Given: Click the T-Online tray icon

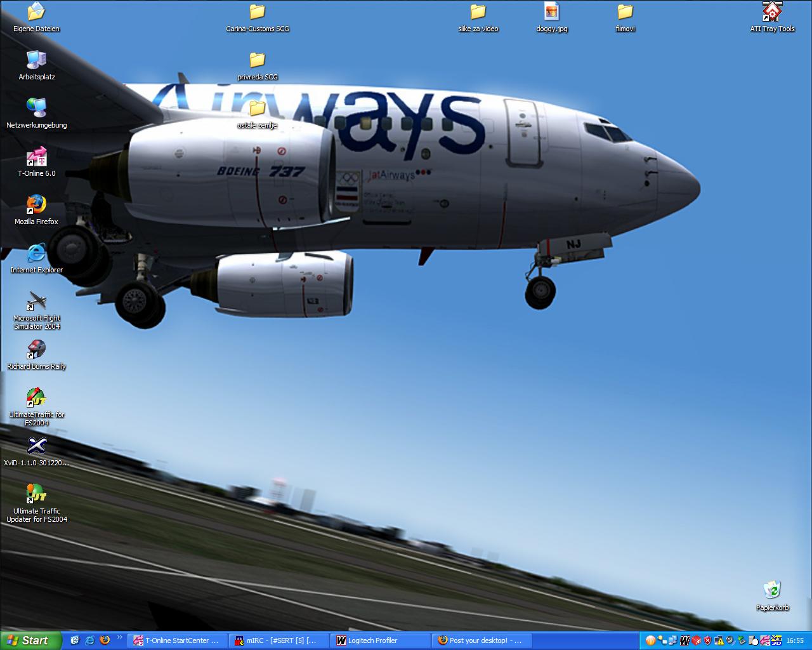Looking at the screenshot, I should pos(764,640).
